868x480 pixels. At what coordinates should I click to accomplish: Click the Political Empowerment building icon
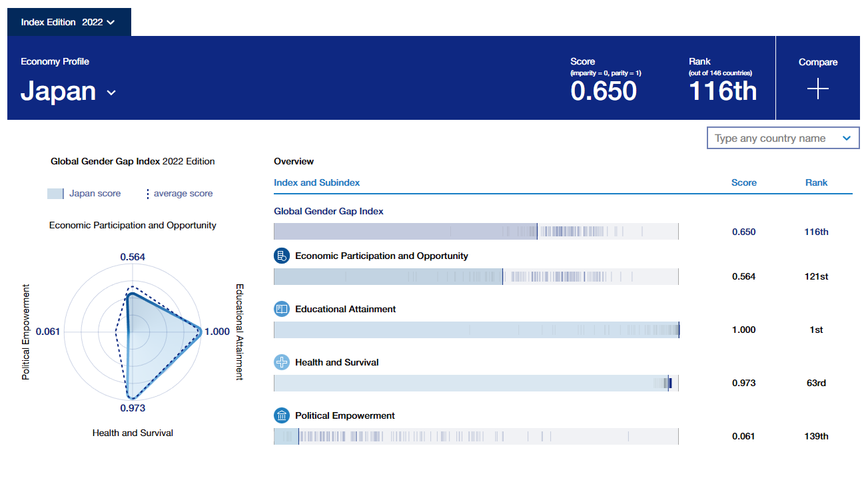click(282, 415)
